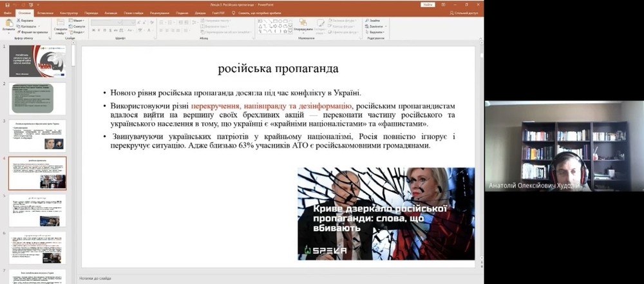Open Shape Effects (Ефекти для фігур) menu
Viewport: 644px width, 284px height.
click(x=343, y=32)
